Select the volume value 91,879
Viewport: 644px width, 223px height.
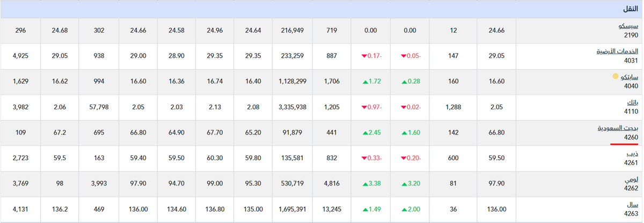(x=292, y=133)
